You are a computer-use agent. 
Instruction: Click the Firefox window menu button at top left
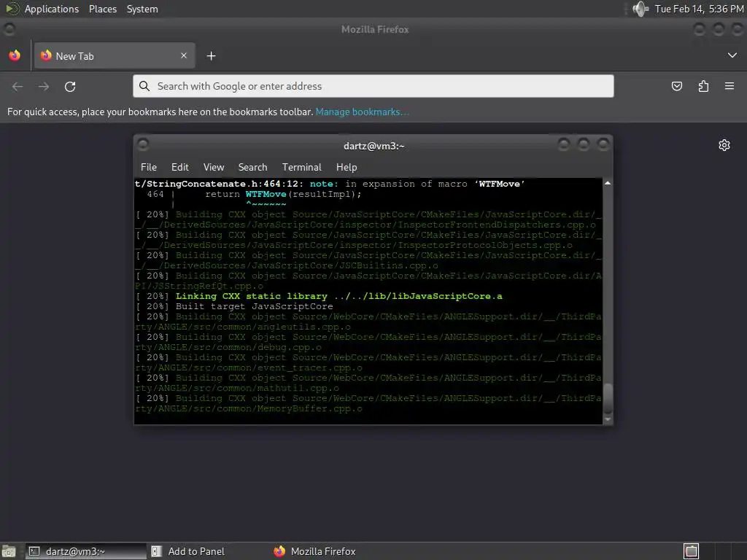point(9,29)
